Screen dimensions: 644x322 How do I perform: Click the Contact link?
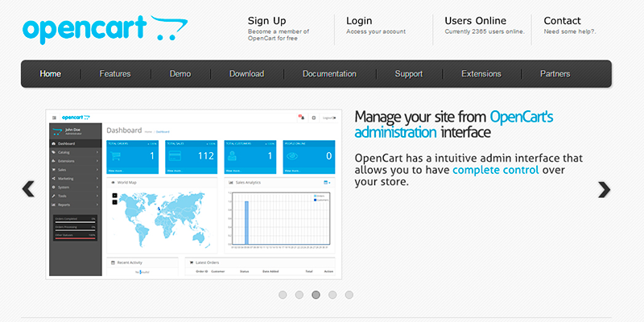562,21
